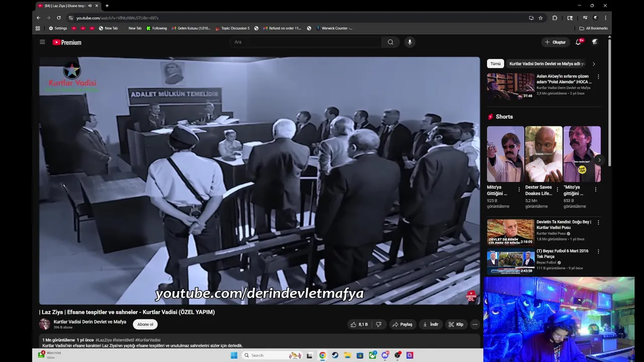Open the channel avatar beside the title

click(45, 324)
